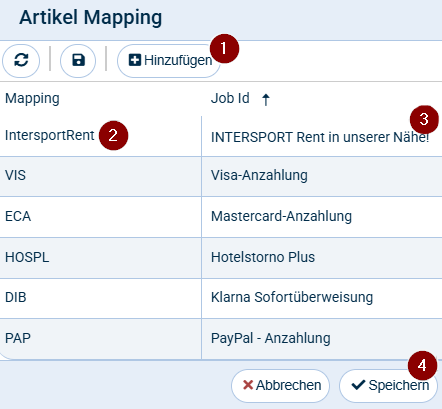Select the DIB mapping cell

pyautogui.click(x=101, y=298)
